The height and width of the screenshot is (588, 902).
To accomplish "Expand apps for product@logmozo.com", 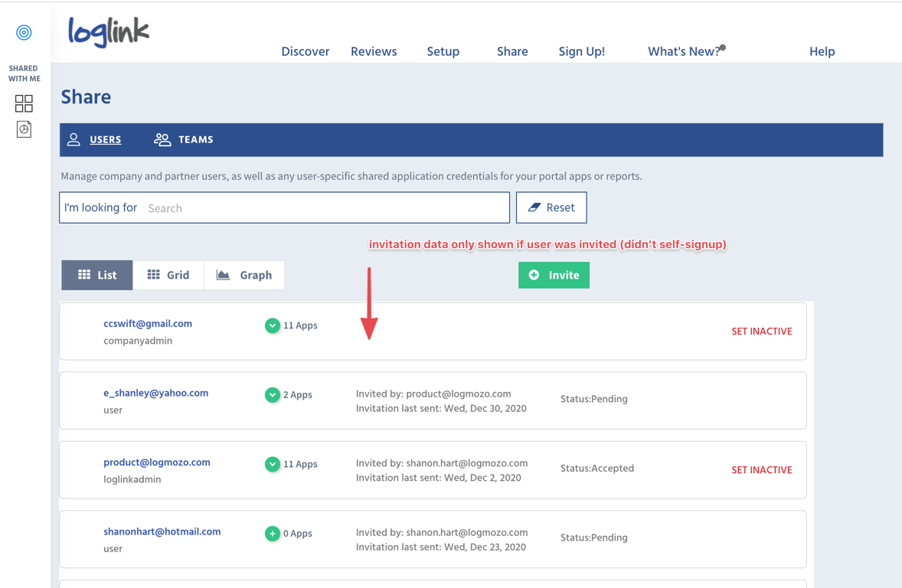I will 272,464.
